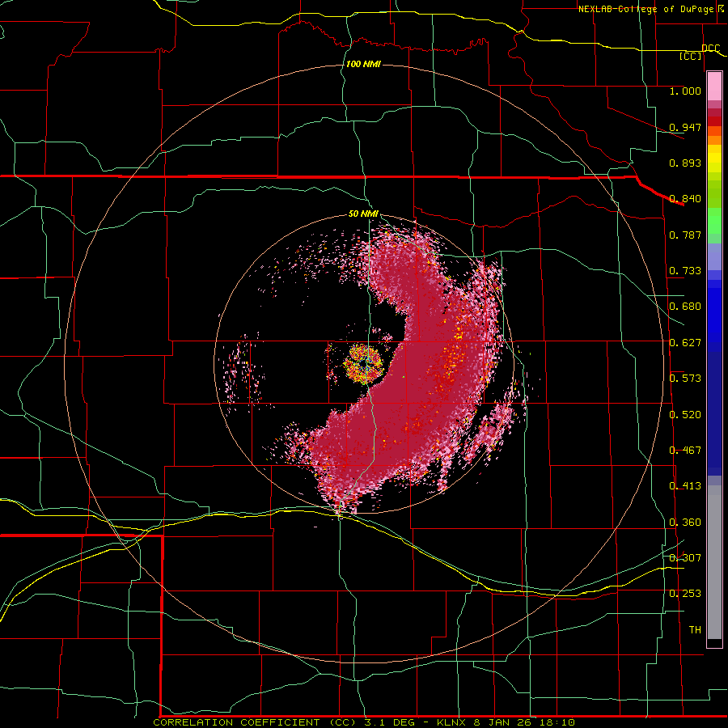This screenshot has height=728, width=728.
Task: Click the yellow-green clutter ring at the radar center
Action: point(363,363)
